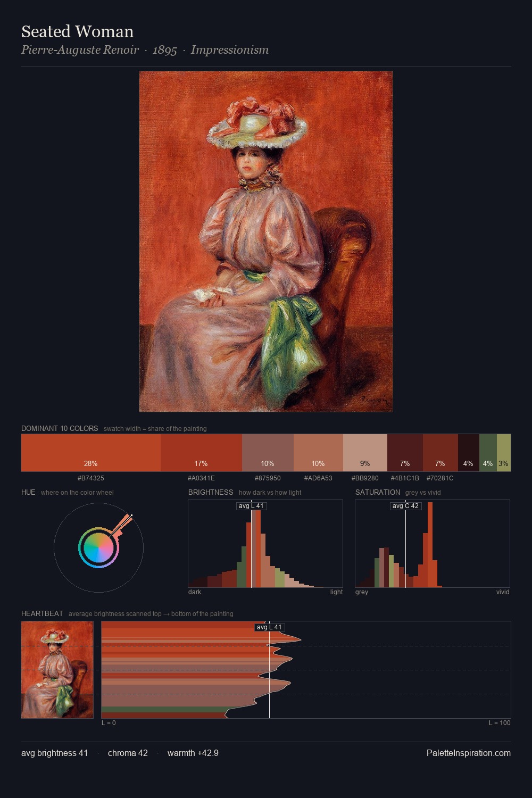Viewport: 532px width, 798px height.
Task: Click the "avg L 41" marker in Heartbeat chart
Action: [269, 627]
